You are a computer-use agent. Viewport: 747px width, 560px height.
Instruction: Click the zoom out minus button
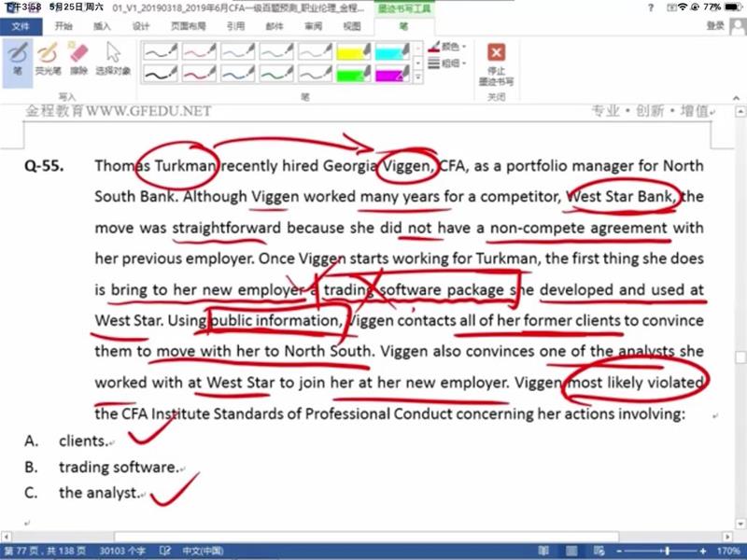pos(619,551)
